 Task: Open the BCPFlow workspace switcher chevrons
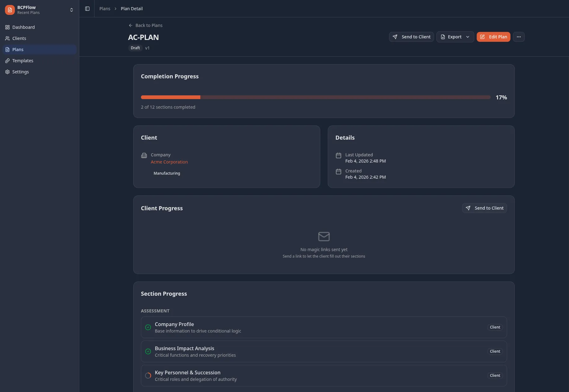72,10
